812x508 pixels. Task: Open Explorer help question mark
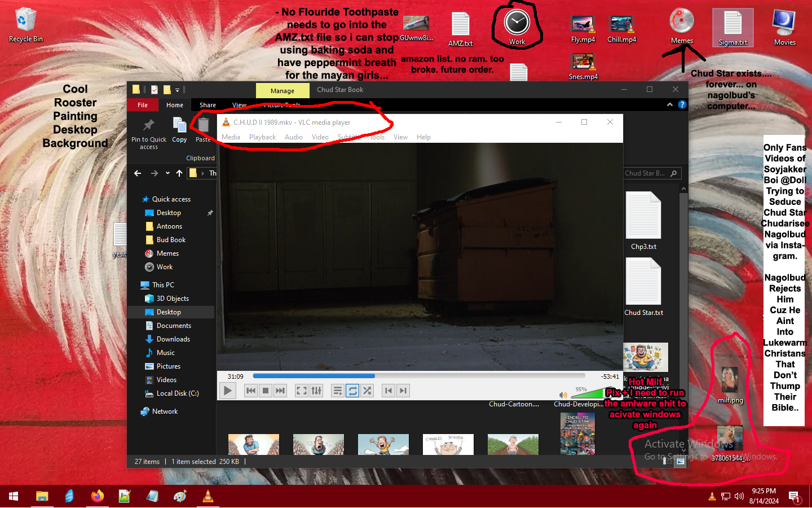[x=682, y=104]
